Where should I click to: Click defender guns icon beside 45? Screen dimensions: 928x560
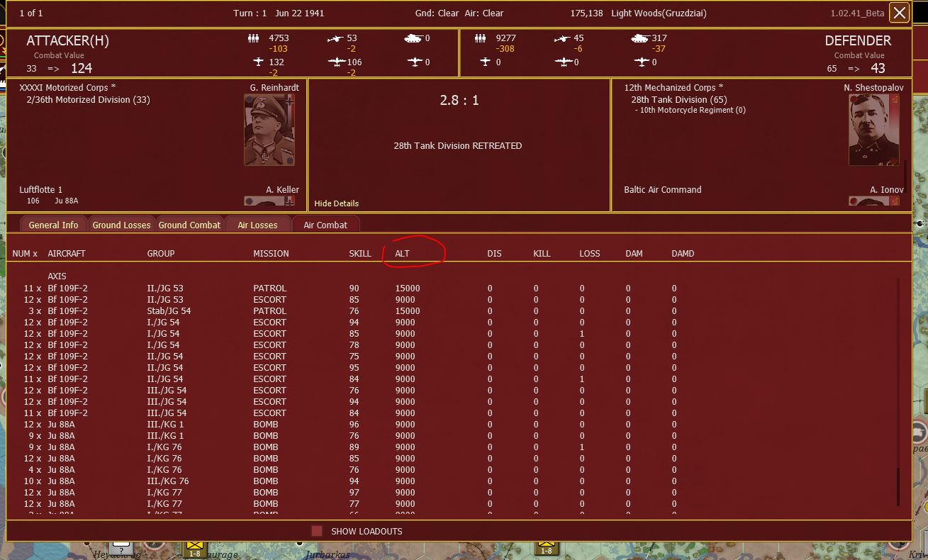[x=562, y=38]
